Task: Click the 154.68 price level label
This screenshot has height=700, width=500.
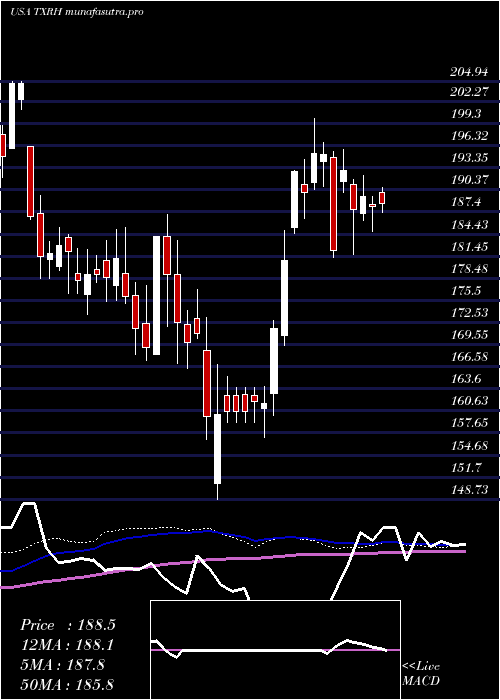Action: pyautogui.click(x=468, y=446)
